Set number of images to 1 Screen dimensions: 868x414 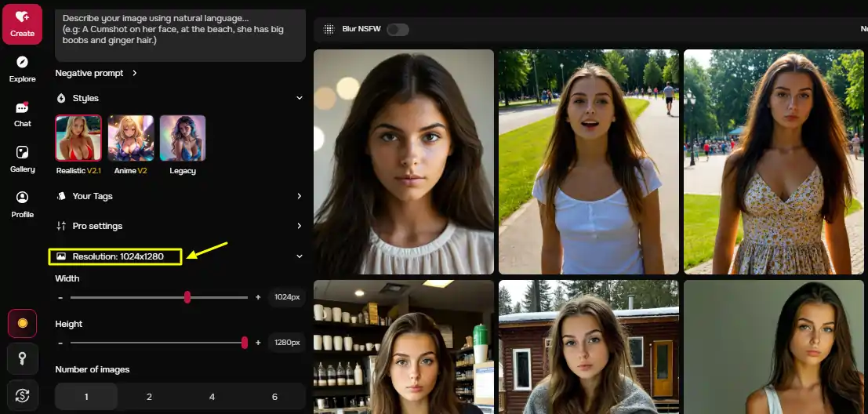(x=86, y=397)
